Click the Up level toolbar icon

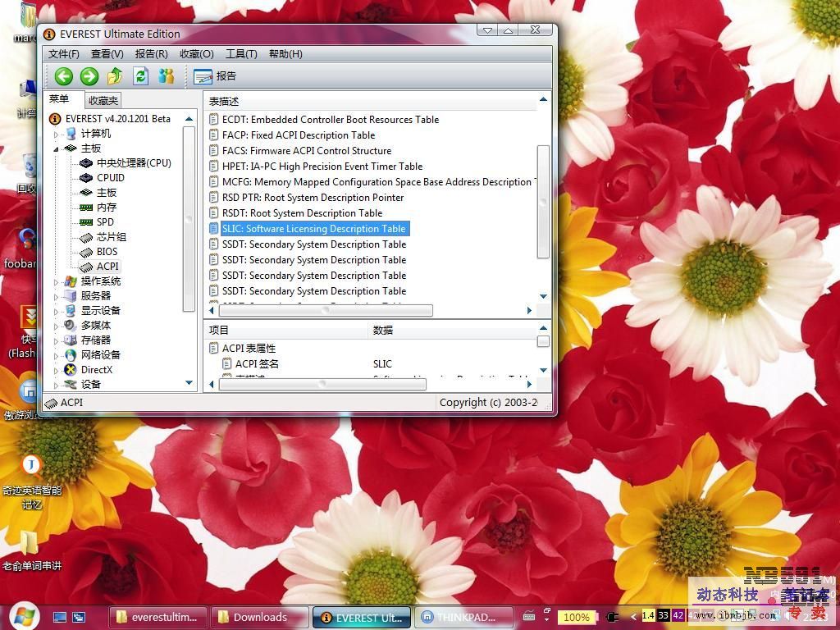[115, 76]
